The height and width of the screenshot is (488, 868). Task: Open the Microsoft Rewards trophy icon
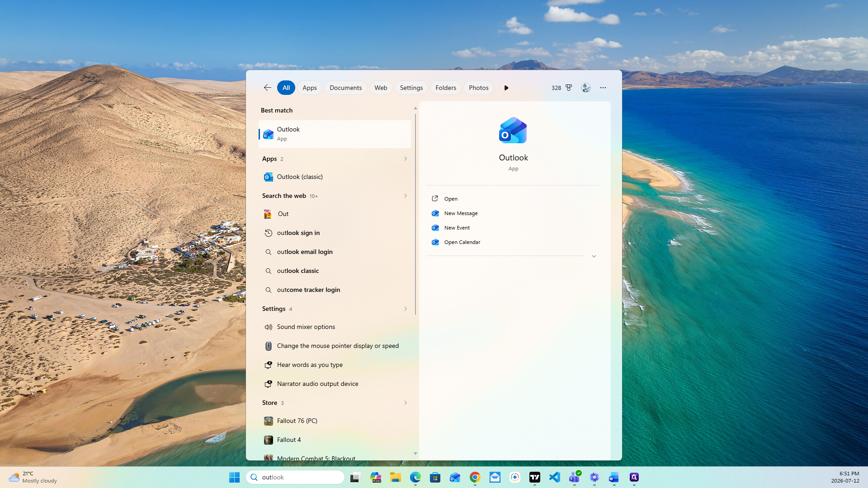coord(569,88)
